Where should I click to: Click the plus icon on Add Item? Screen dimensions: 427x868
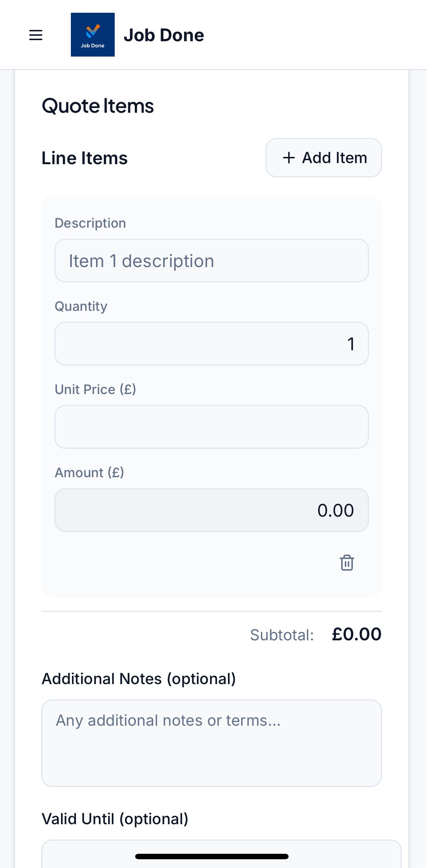click(289, 158)
